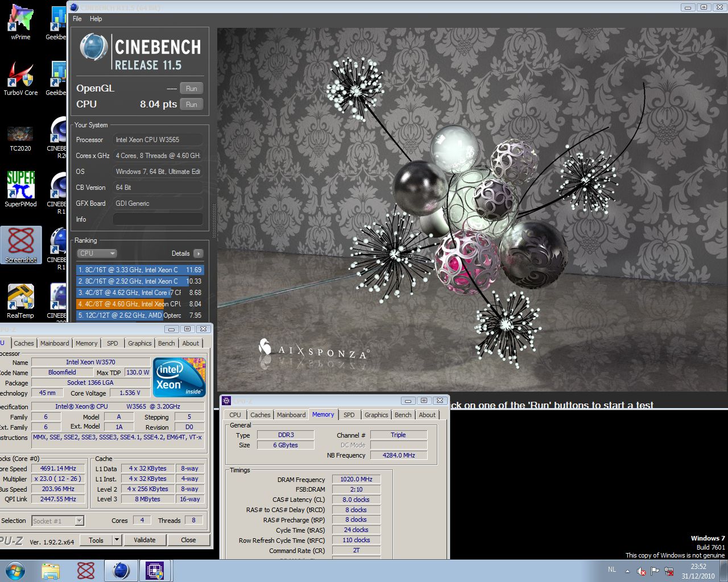Open the Windows Start orb

tap(15, 571)
